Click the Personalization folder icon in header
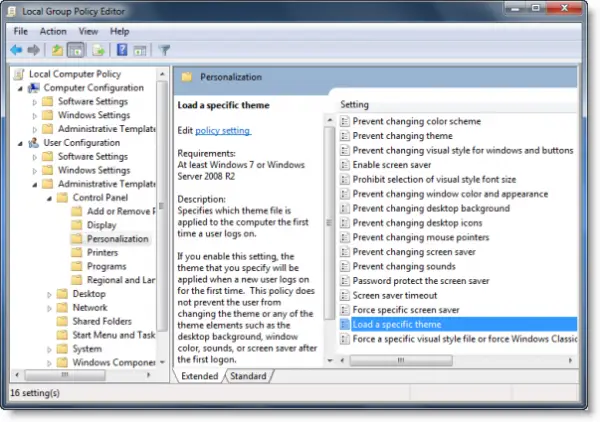Screen dimensions: 600x422 click(187, 77)
